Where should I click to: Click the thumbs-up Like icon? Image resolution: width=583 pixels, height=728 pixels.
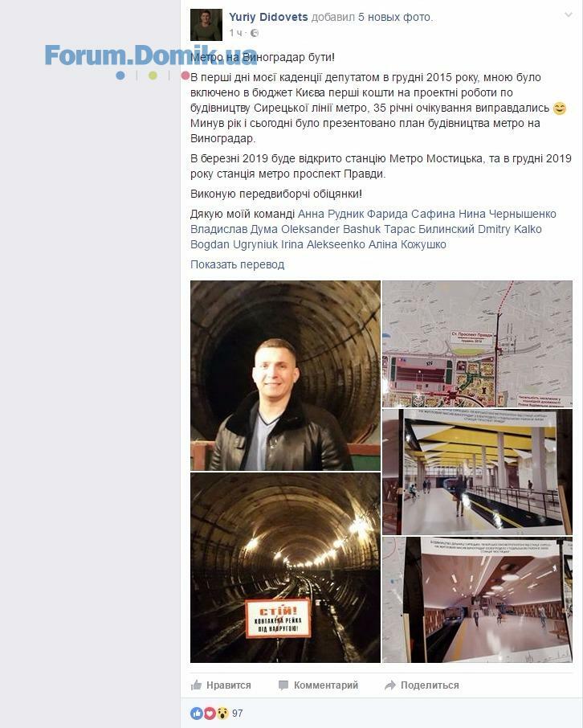click(x=197, y=685)
